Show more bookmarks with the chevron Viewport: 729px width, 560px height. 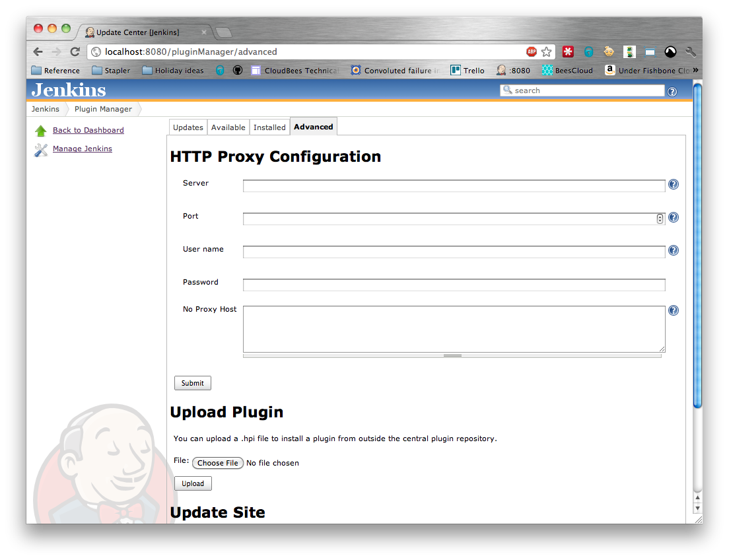pos(695,70)
